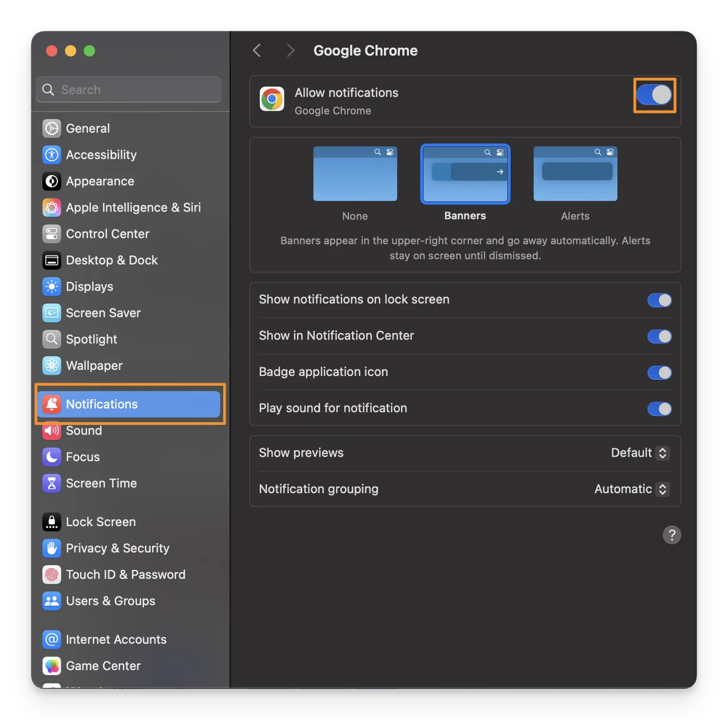The image size is (728, 720).
Task: Select the Internet Accounts @ icon
Action: click(x=52, y=639)
